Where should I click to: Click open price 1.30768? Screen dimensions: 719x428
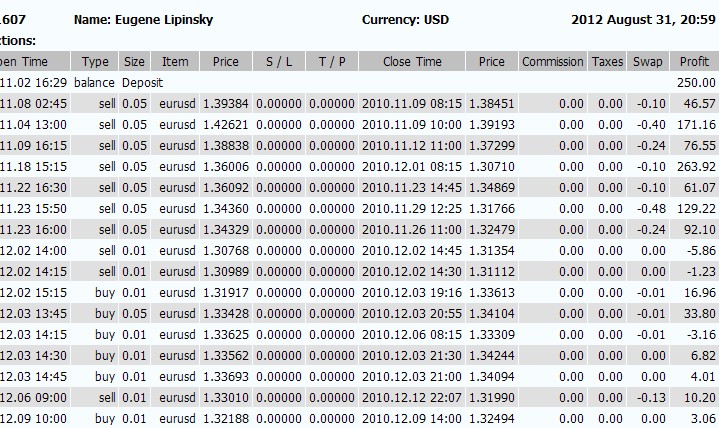(226, 251)
